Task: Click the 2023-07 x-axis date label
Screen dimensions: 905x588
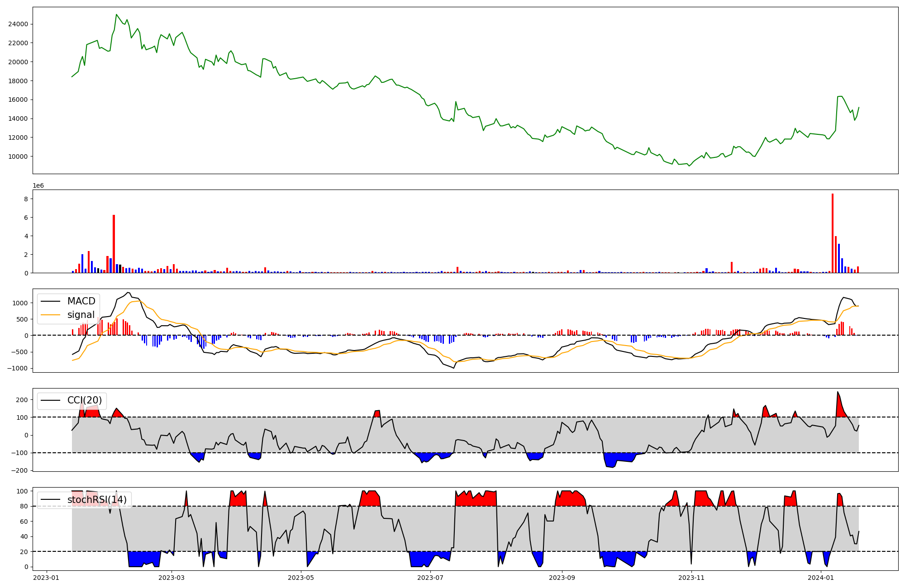Action: click(431, 578)
